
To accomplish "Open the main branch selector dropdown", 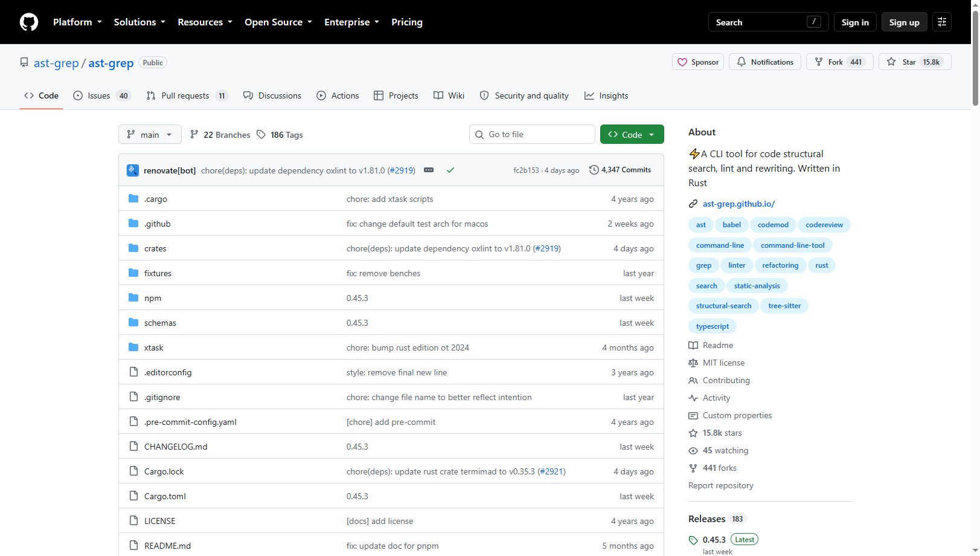I will point(150,135).
